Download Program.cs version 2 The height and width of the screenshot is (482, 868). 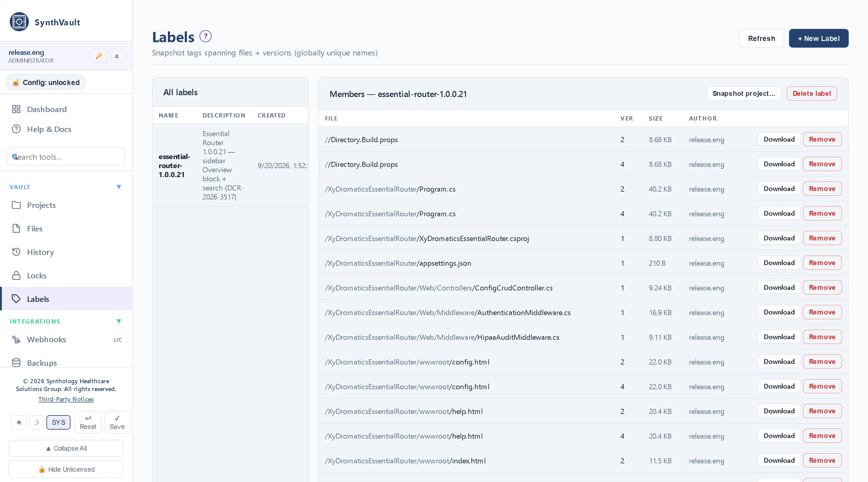pyautogui.click(x=779, y=189)
